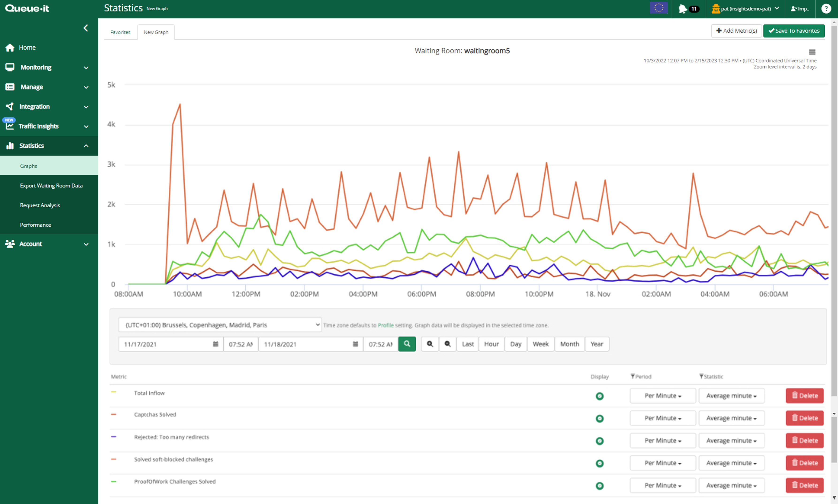Open the start date calendar picker
Image resolution: width=838 pixels, height=504 pixels.
(216, 344)
